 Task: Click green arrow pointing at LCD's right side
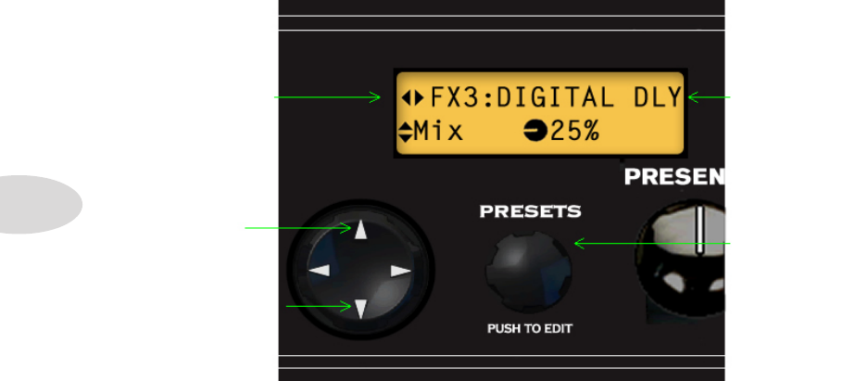[x=709, y=97]
